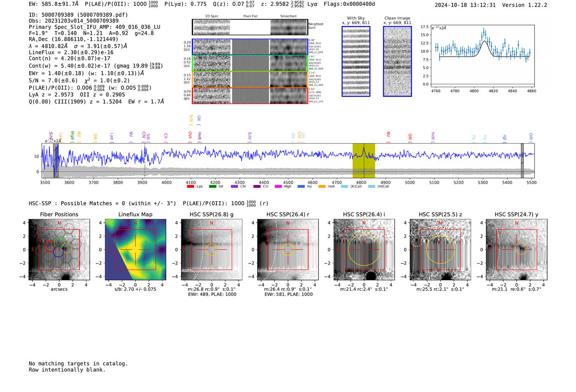Screen dimensions: 576x392
Task: Click the 'EW: 585.8±91.7Å' header text
Action: pos(53,4)
